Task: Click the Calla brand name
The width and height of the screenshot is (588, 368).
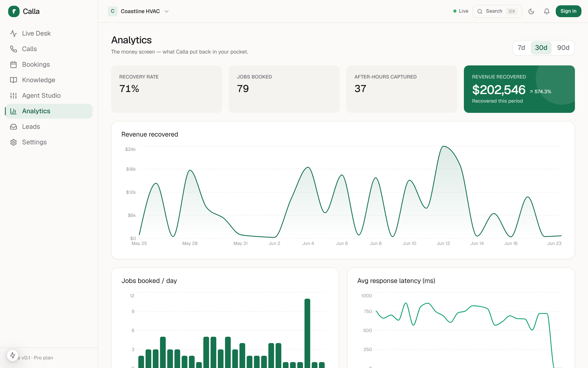Action: pos(31,11)
